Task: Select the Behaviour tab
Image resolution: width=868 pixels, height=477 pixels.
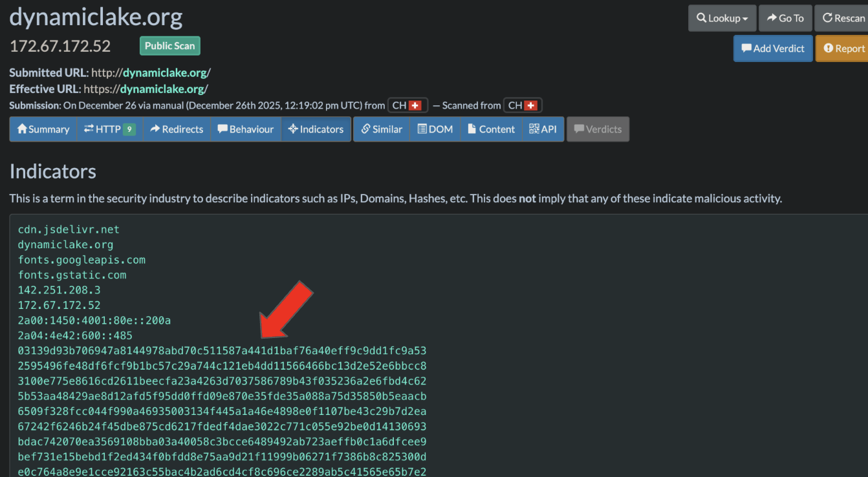Action: [x=245, y=129]
